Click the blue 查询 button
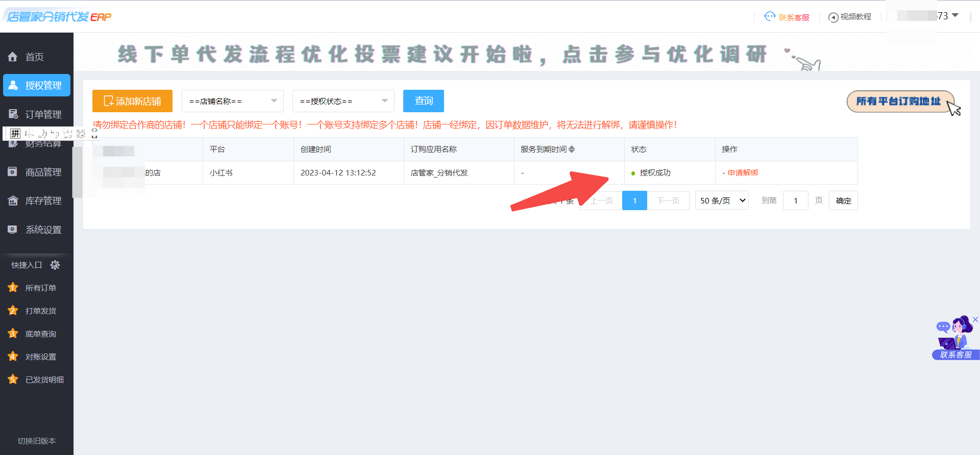This screenshot has width=980, height=455. click(x=423, y=101)
